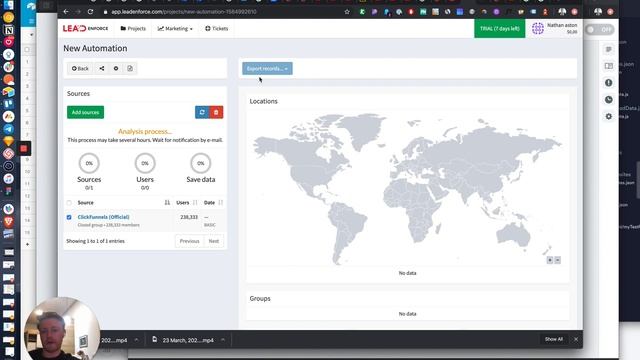Click the document file icon beside the gear icon
640x360 pixels.
click(x=130, y=69)
